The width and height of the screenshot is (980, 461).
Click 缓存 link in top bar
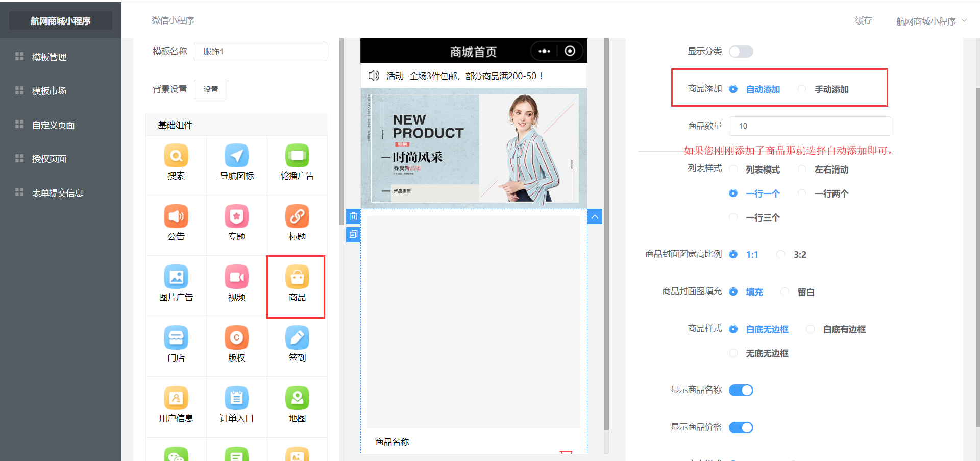[x=864, y=20]
